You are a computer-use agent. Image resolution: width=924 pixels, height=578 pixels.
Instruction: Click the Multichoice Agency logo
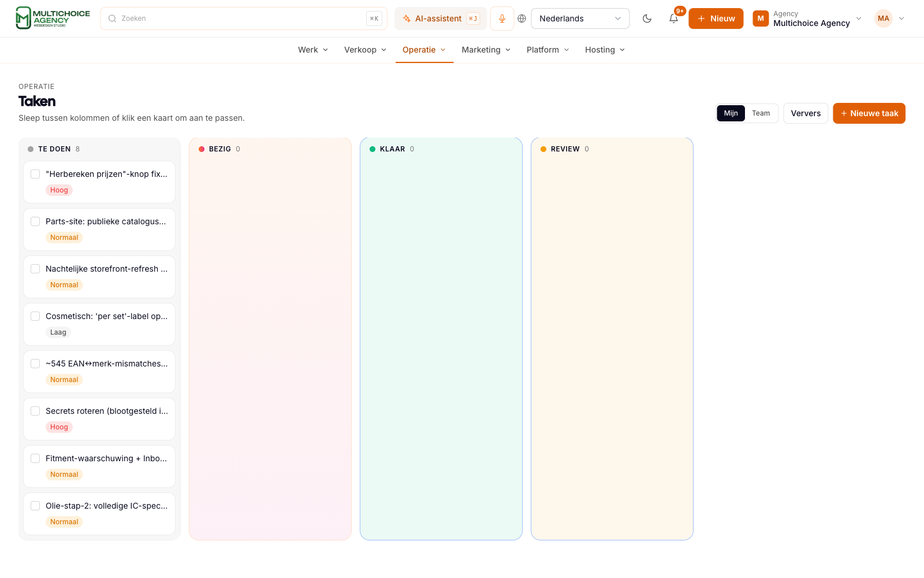coord(53,18)
